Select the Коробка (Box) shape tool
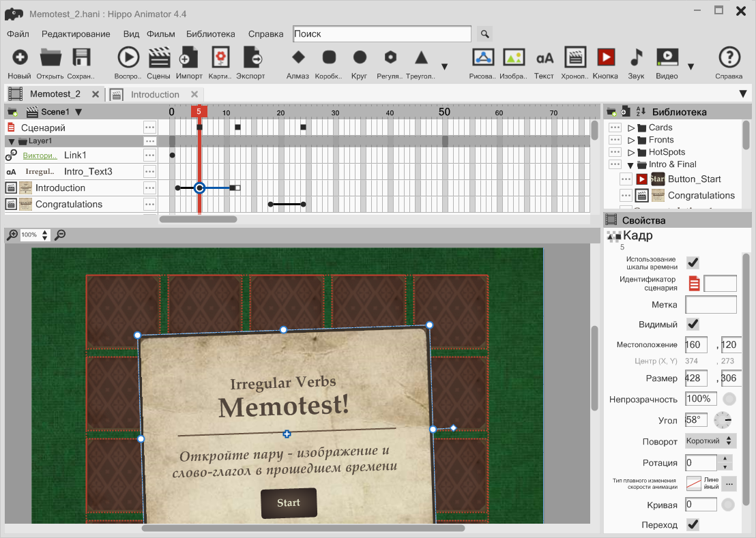The height and width of the screenshot is (538, 756). [x=329, y=57]
